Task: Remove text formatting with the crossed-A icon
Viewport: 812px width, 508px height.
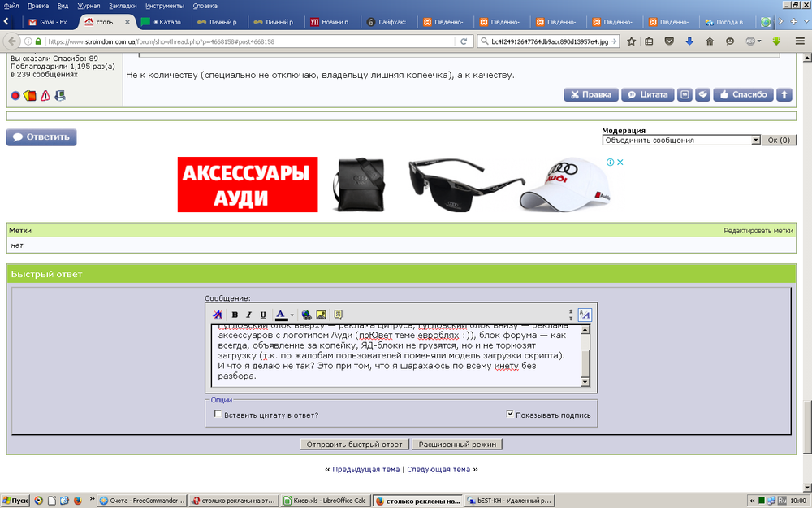Action: point(217,315)
